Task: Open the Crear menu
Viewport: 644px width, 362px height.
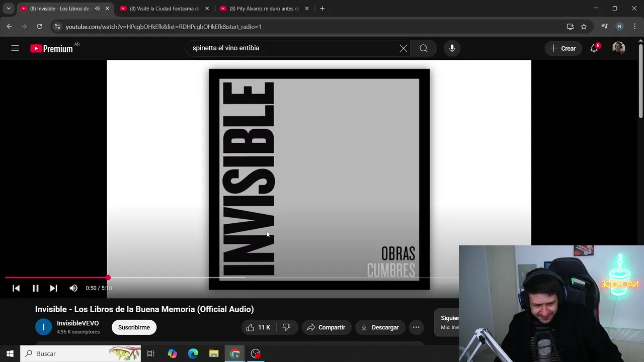Action: pos(562,48)
